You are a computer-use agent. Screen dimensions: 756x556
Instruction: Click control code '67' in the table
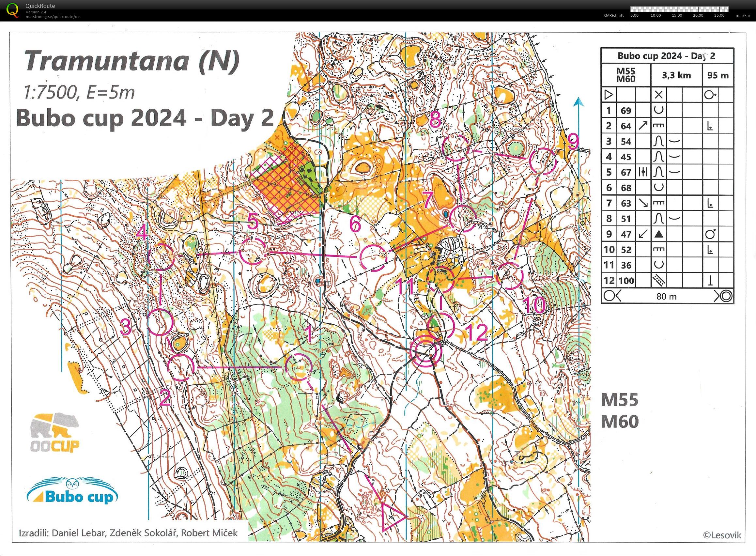click(x=626, y=173)
